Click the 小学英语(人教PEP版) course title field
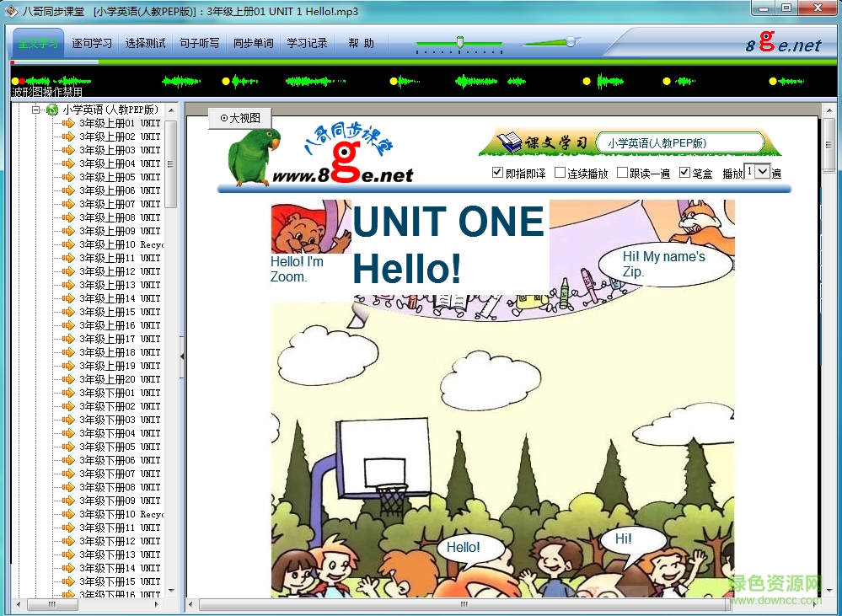Viewport: 842px width, 616px height. coord(680,143)
